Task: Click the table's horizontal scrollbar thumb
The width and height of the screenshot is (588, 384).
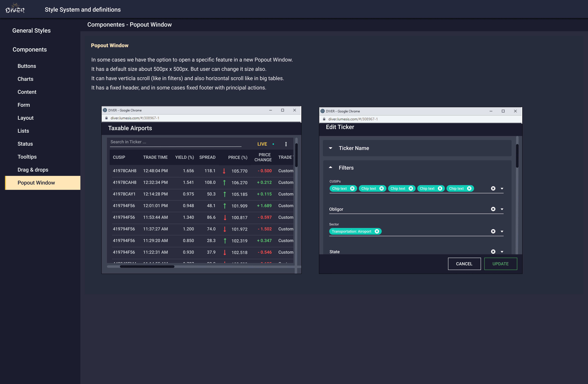Action: click(147, 267)
